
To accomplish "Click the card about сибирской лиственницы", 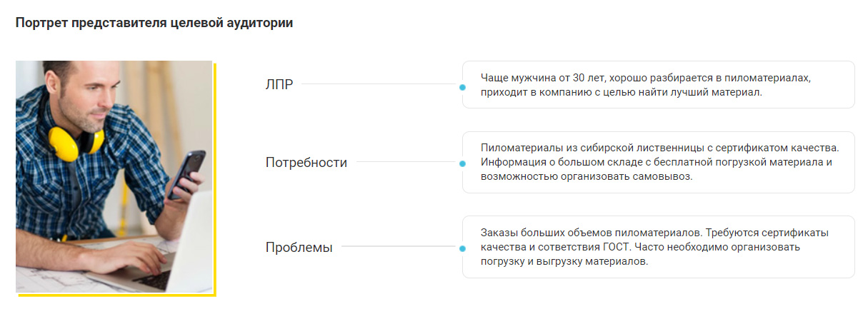I will pyautogui.click(x=658, y=162).
